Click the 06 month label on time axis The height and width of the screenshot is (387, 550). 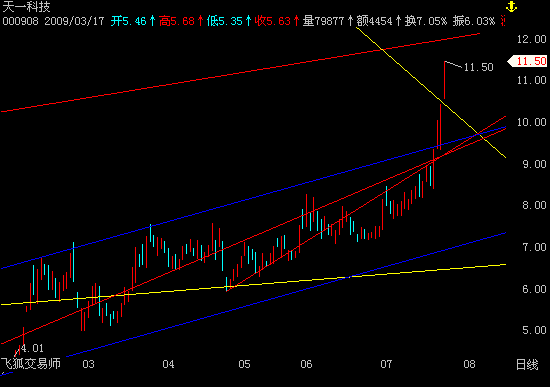pyautogui.click(x=306, y=364)
